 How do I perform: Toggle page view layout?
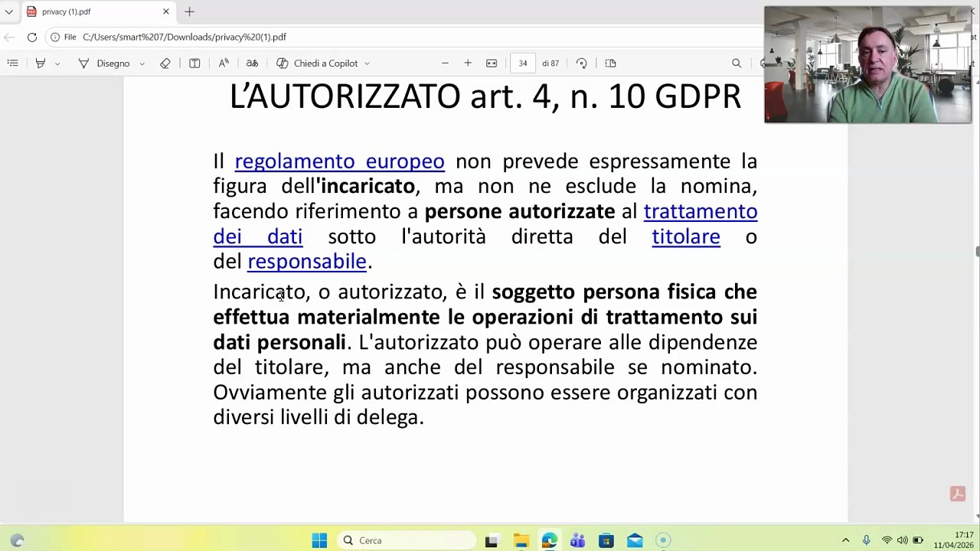click(610, 63)
